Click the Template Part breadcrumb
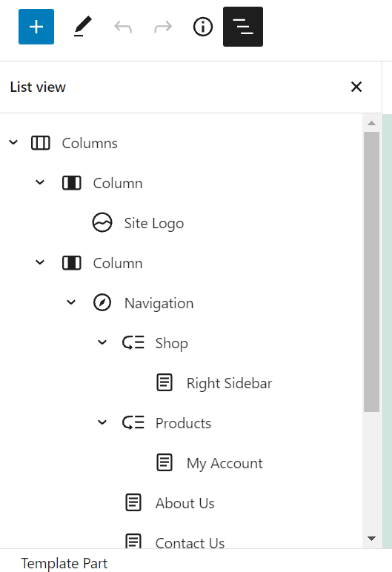The image size is (392, 572). (x=64, y=563)
